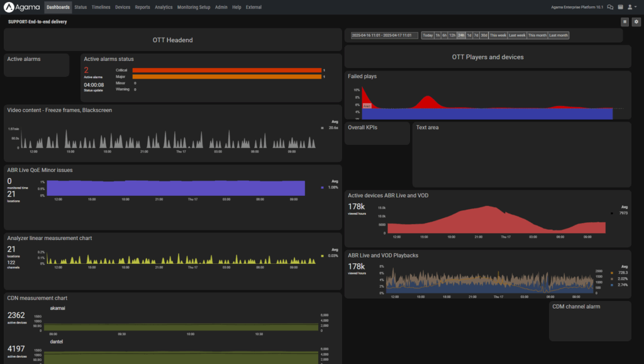
Task: Click yellow legend swatch in Analyzer chart
Action: [x=323, y=256]
